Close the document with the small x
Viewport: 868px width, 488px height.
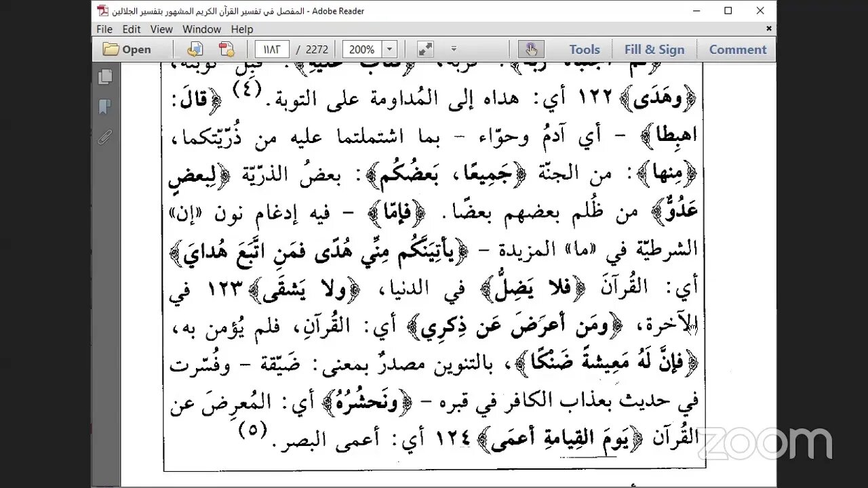pyautogui.click(x=768, y=28)
